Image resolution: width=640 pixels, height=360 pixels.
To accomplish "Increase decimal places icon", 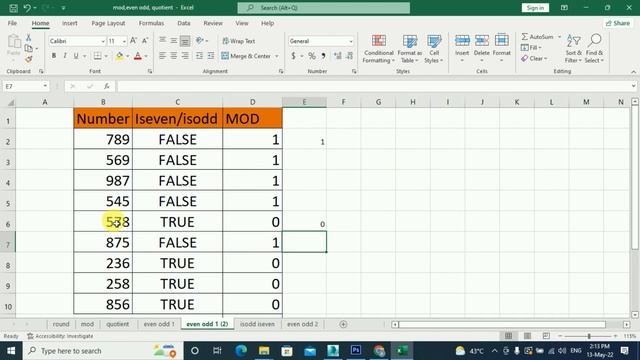I will 338,56.
